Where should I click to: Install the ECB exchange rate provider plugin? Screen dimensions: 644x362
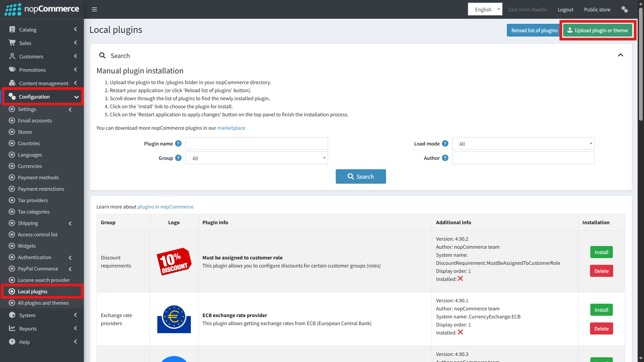[x=601, y=310]
